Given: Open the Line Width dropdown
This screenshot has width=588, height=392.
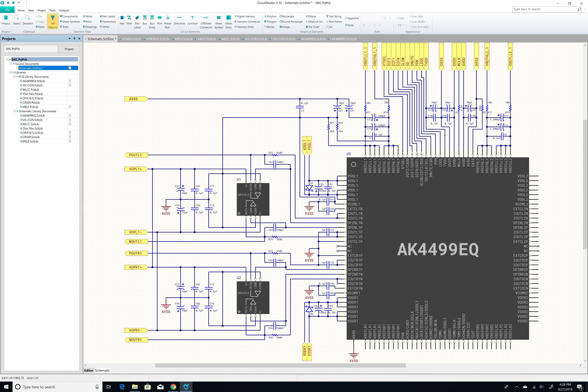Looking at the screenshot, I should (418, 22).
